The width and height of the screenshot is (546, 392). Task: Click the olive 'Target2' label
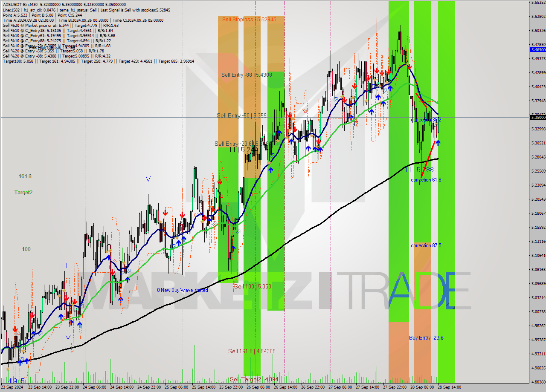point(23,193)
